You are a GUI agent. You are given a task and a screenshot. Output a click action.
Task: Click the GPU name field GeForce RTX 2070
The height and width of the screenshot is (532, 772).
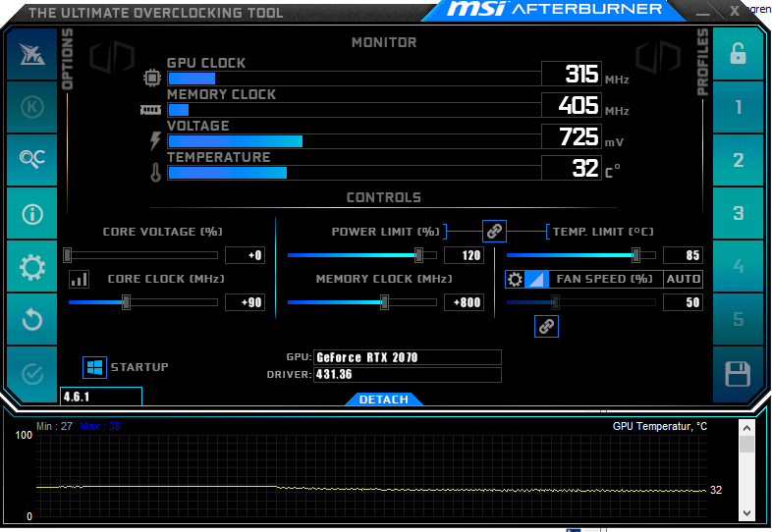tap(408, 357)
